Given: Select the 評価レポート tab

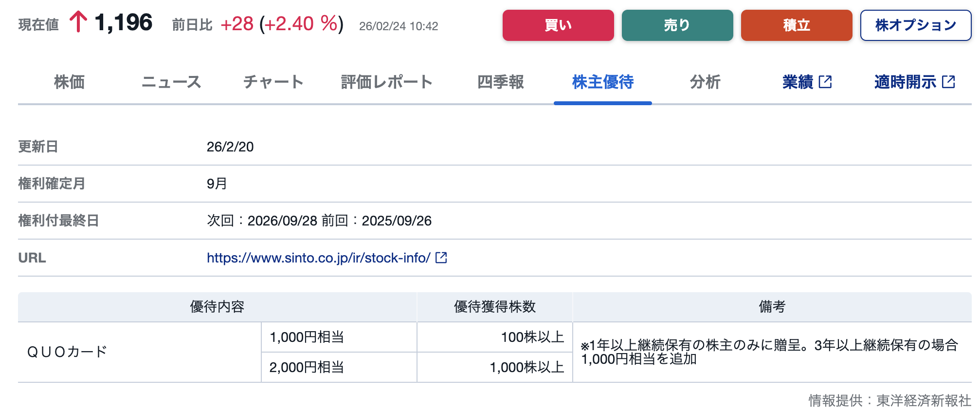Looking at the screenshot, I should click(x=386, y=82).
